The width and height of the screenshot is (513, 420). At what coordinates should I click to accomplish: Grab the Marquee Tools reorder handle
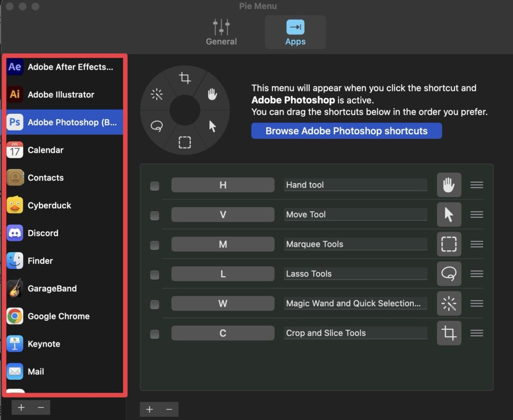(477, 244)
